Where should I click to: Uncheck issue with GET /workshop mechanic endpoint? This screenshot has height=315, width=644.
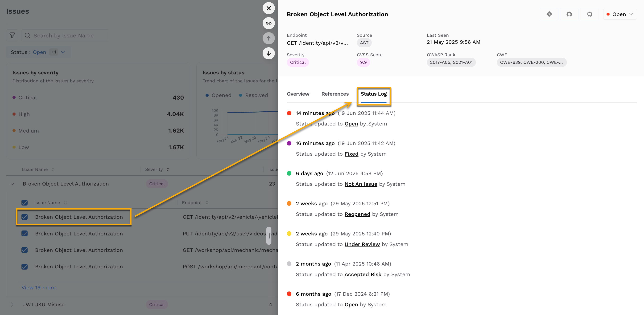point(25,250)
